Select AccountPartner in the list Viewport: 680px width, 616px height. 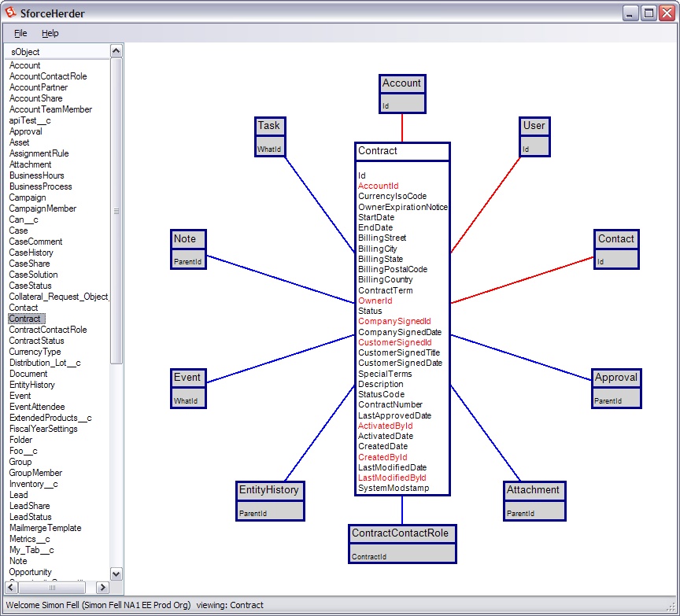39,87
